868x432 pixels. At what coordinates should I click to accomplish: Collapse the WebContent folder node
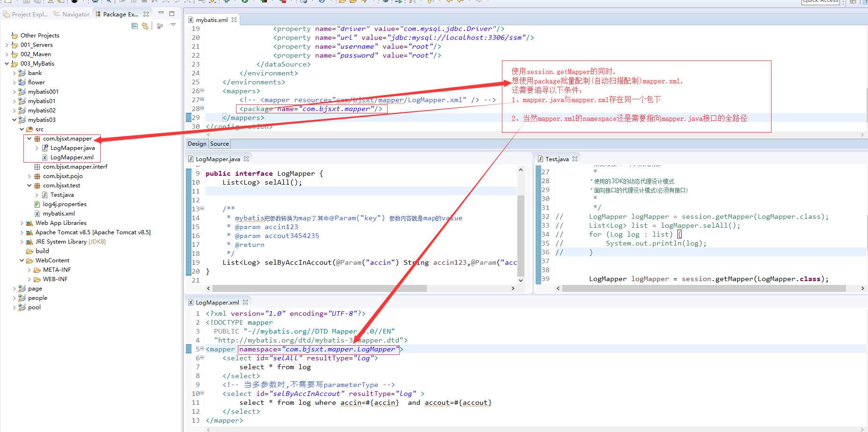(22, 261)
